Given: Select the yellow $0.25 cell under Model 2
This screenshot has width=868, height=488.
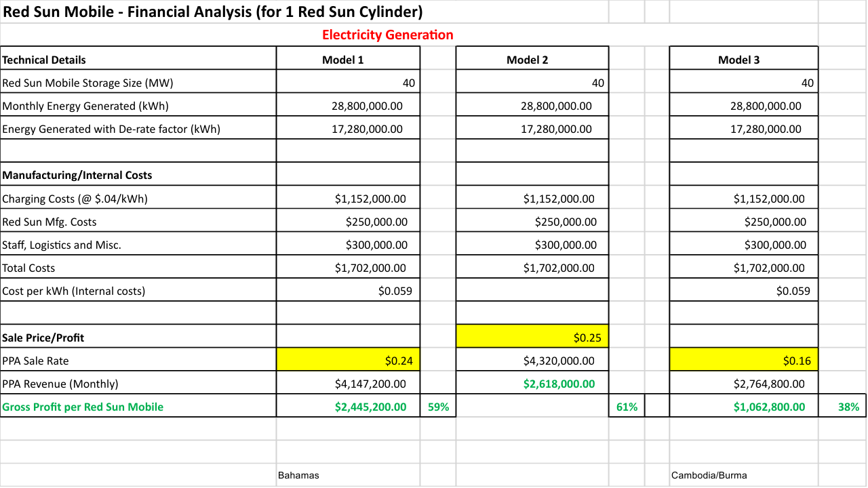Looking at the screenshot, I should coord(532,337).
